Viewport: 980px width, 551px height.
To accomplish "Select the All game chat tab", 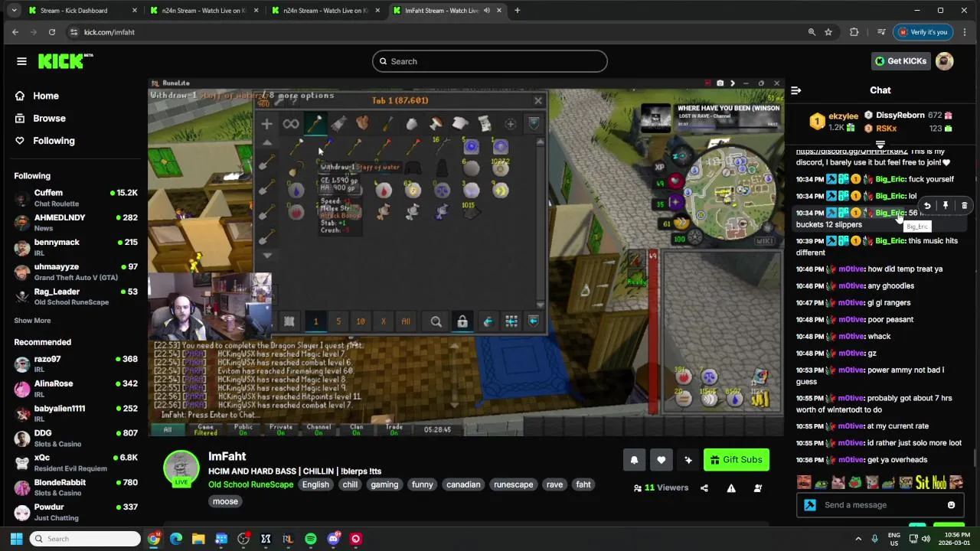I will click(x=167, y=429).
